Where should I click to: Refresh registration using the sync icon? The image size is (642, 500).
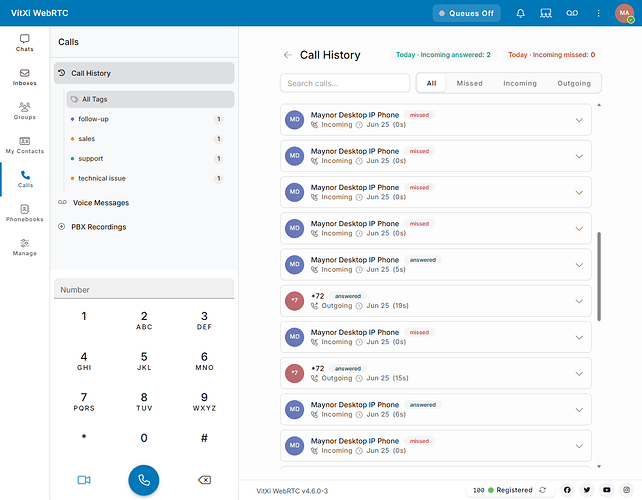[x=543, y=490]
